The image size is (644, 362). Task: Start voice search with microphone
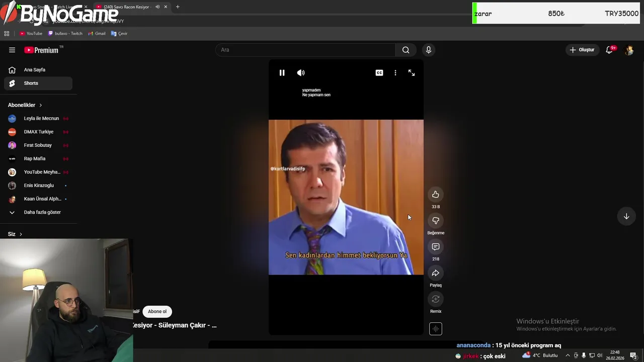[x=429, y=50]
